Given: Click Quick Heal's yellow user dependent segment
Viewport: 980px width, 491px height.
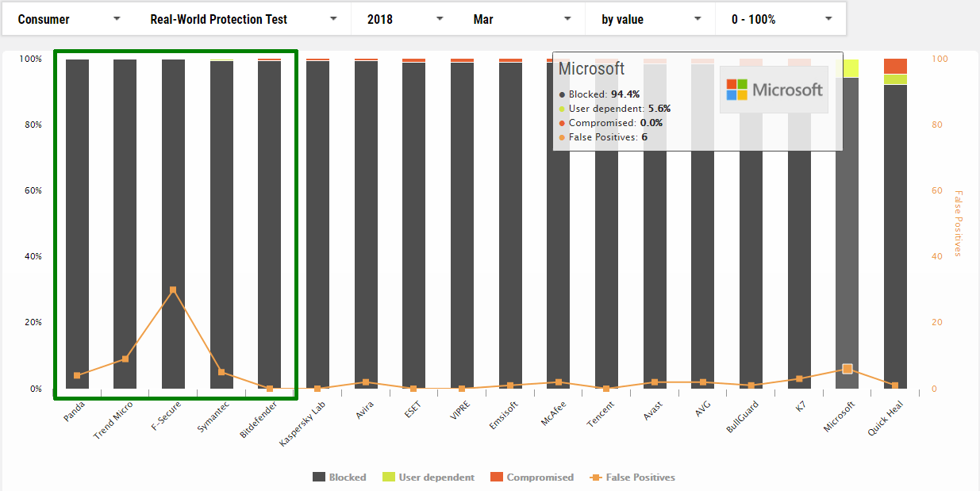Looking at the screenshot, I should [895, 79].
